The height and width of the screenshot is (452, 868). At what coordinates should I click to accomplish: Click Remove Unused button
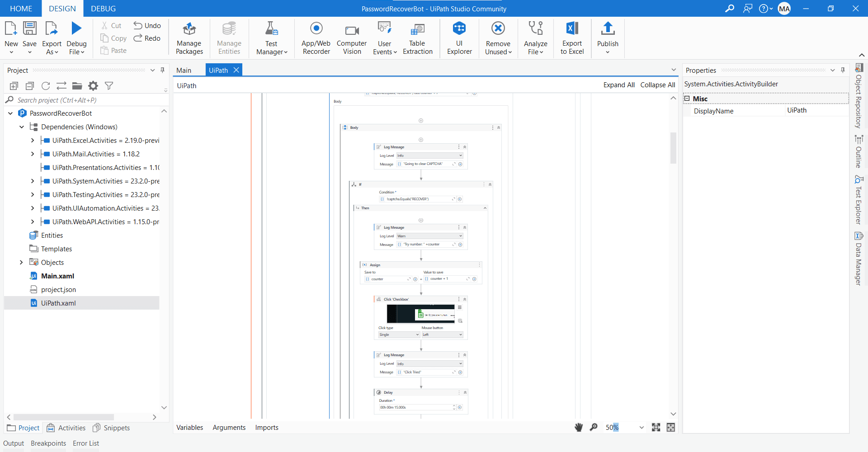pos(498,38)
